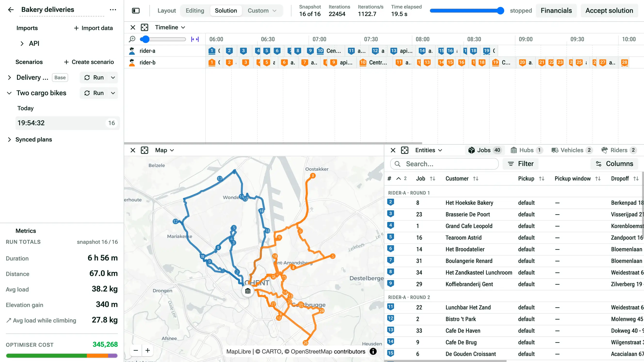Image resolution: width=644 pixels, height=362 pixels.
Task: Click the Financials button
Action: pyautogui.click(x=556, y=10)
